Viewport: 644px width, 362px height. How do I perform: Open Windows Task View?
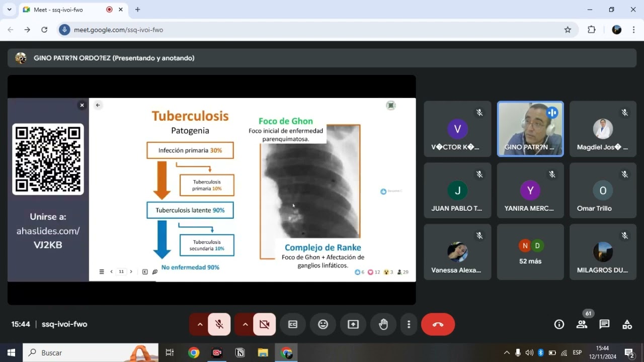(x=170, y=352)
